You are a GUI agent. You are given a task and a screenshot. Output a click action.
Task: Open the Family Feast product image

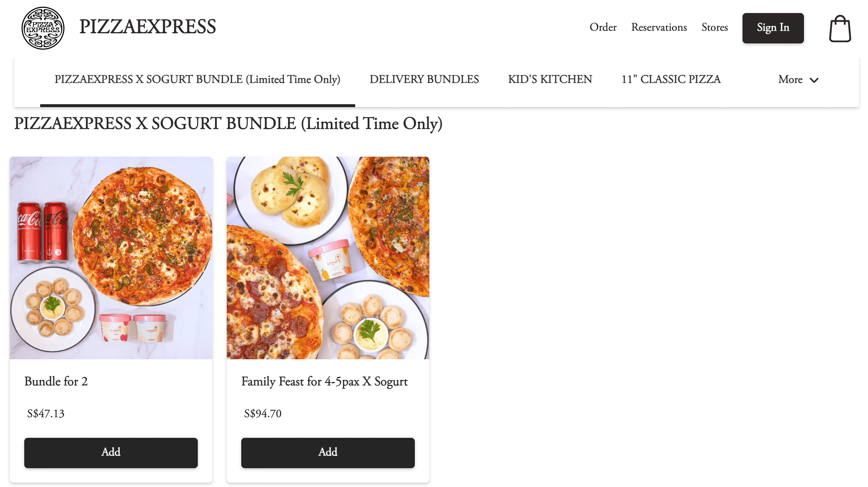click(328, 258)
